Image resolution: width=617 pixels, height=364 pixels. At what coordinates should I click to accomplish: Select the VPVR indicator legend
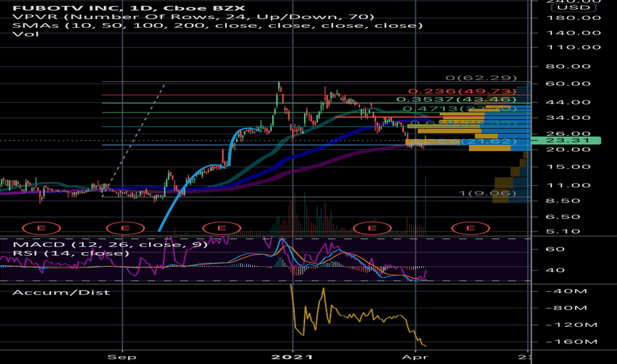193,17
